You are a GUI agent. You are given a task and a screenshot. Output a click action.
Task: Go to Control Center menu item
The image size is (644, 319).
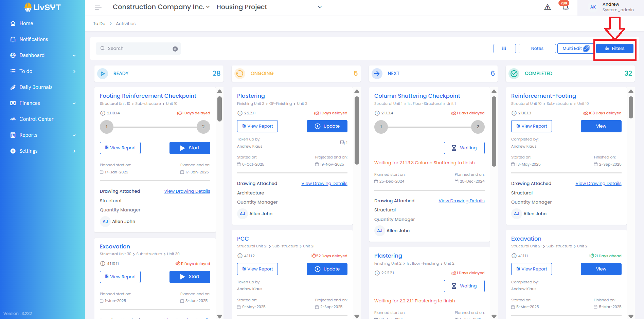click(x=36, y=119)
